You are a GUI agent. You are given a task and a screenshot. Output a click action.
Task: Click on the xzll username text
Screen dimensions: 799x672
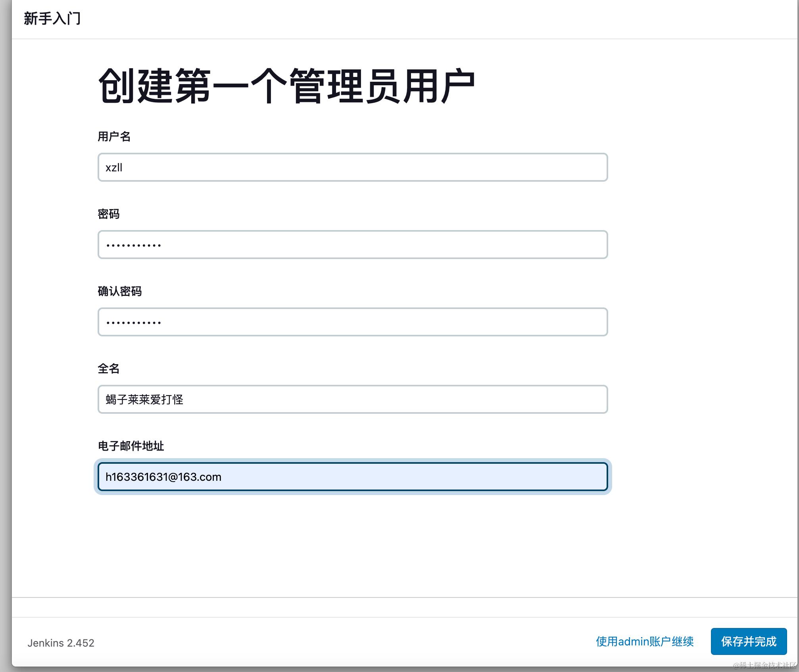tap(114, 167)
